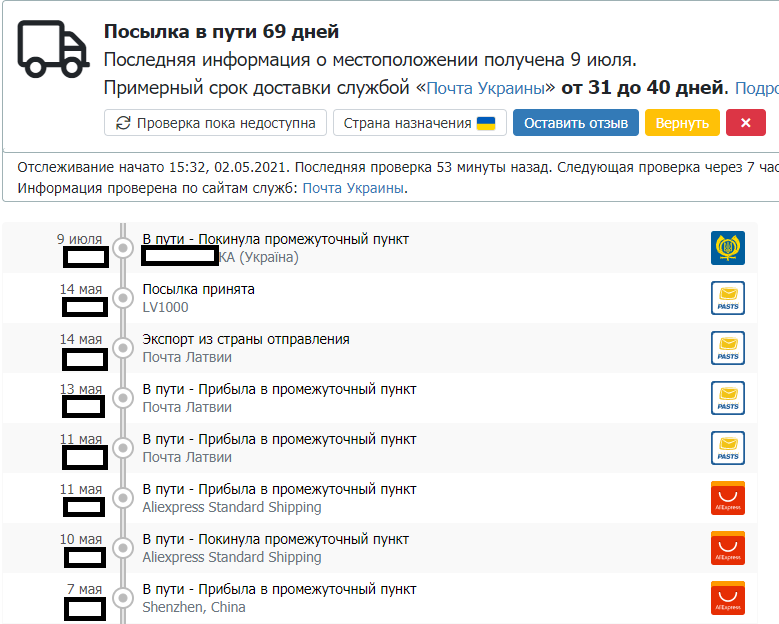Click the Pasts logo on the 13 мая row
779x624 pixels.
(x=727, y=398)
